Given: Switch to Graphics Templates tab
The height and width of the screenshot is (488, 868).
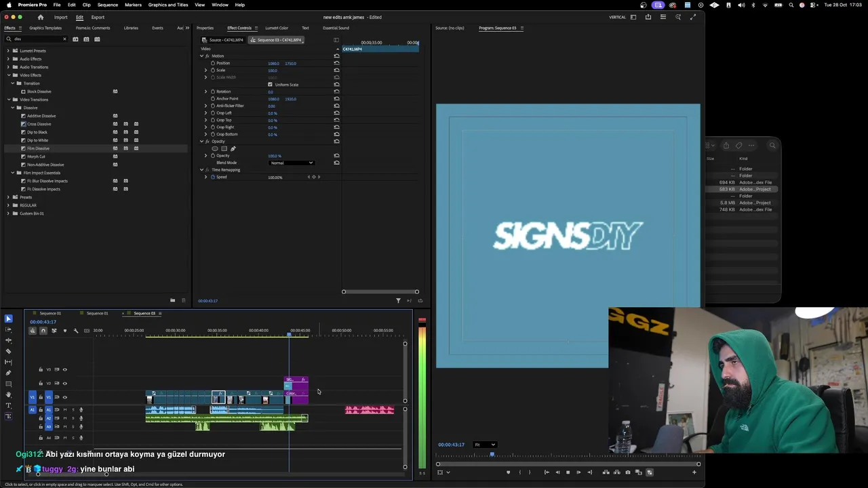Looking at the screenshot, I should tap(45, 28).
